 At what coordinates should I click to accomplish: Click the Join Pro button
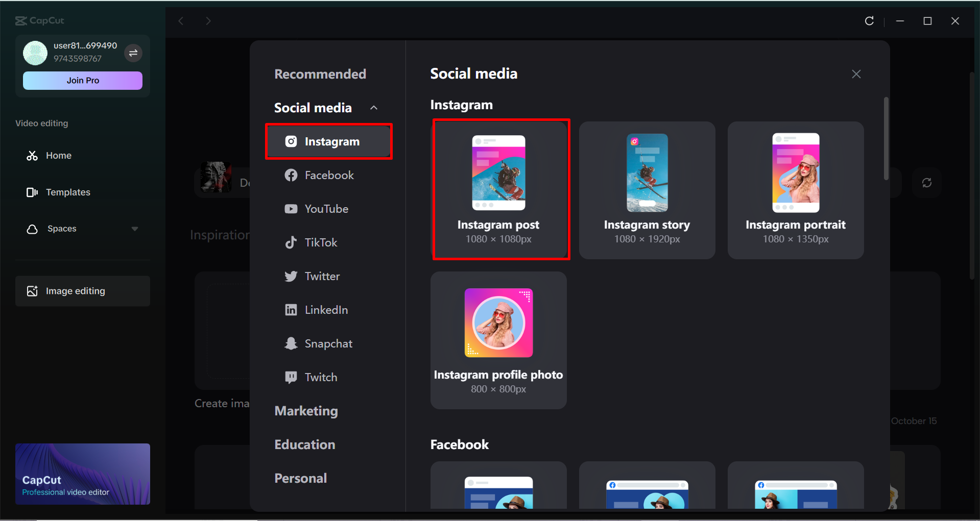[82, 80]
